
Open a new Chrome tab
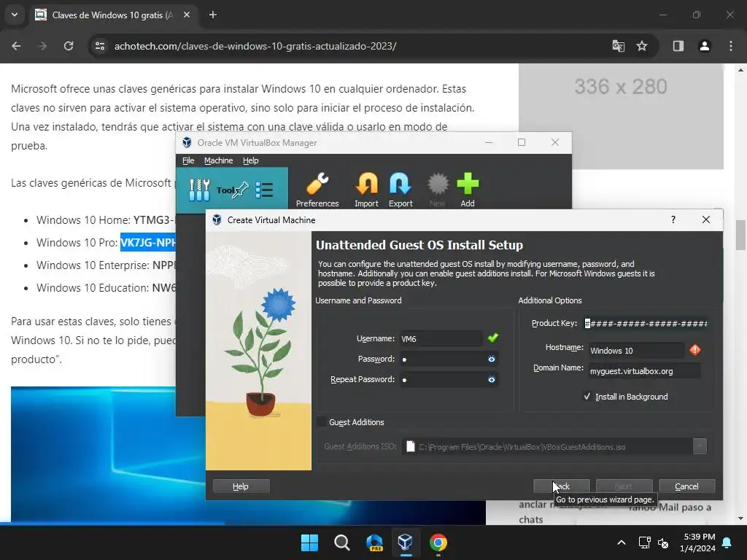[213, 15]
